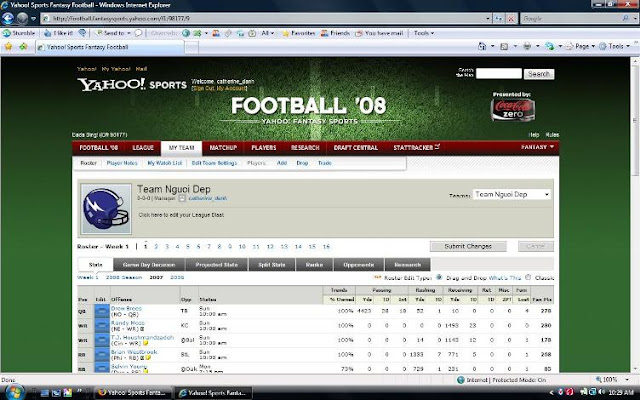640x400 pixels.
Task: Click the Google search magnifier icon
Action: [x=625, y=18]
